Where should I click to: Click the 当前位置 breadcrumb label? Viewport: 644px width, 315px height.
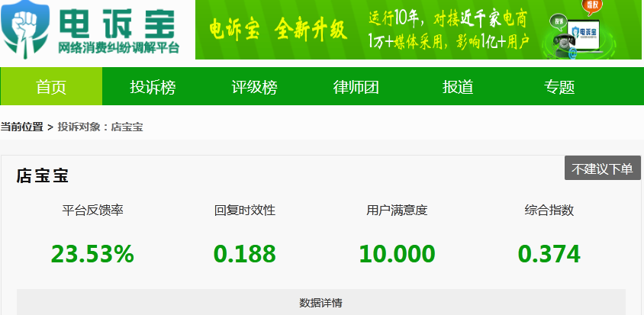pos(22,127)
